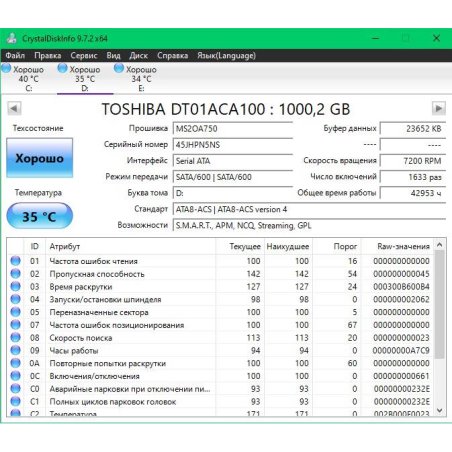Click the Буква тома field D:
This screenshot has width=452, height=452.
point(233,193)
